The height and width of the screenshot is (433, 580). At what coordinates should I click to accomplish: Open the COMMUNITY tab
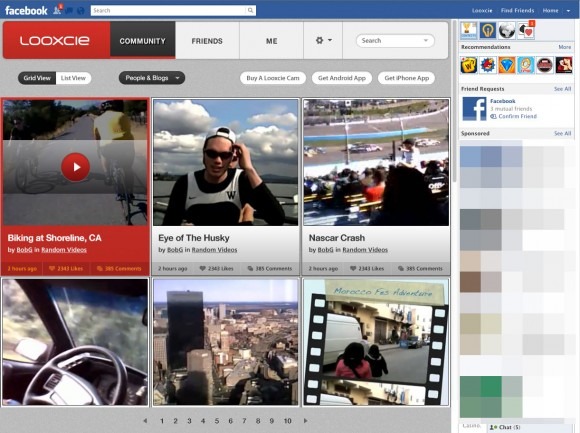point(143,40)
